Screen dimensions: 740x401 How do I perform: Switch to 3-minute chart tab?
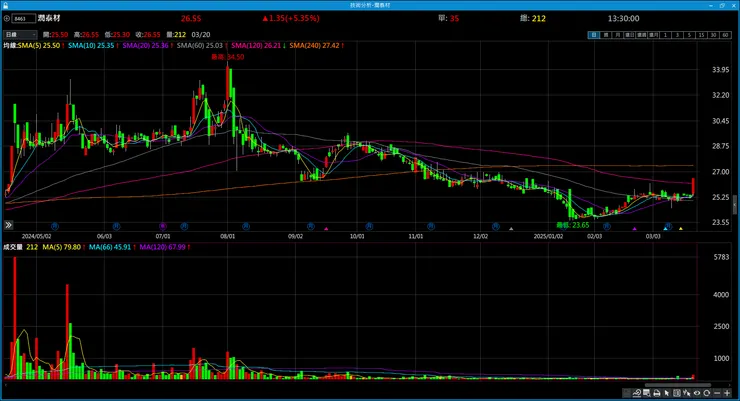click(x=677, y=35)
